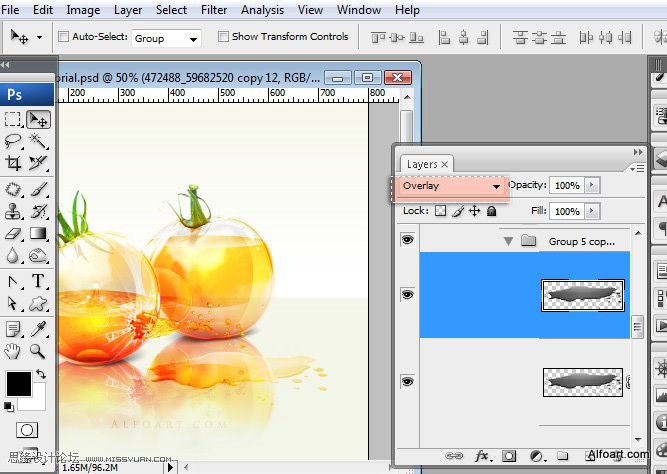Hide the selected blue layer via eye icon
The width and height of the screenshot is (667, 474).
(x=406, y=295)
